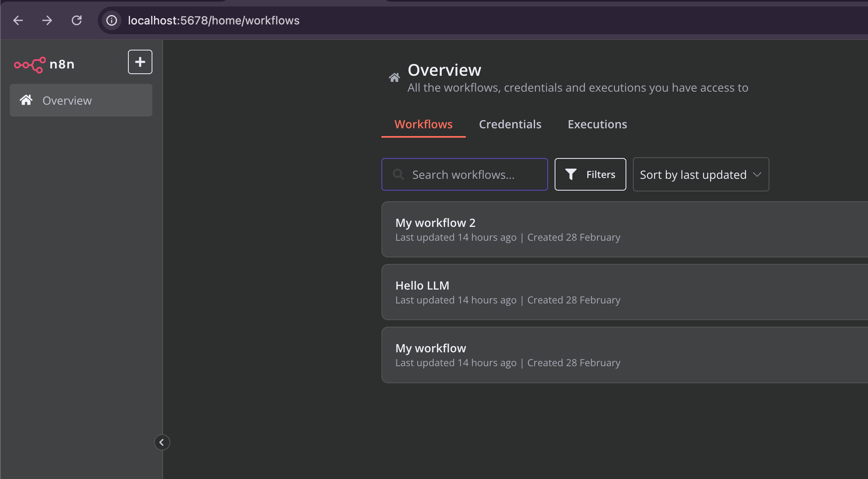Screen dimensions: 868x479
Task: Open the Hello LLM workflow
Action: pos(625,292)
